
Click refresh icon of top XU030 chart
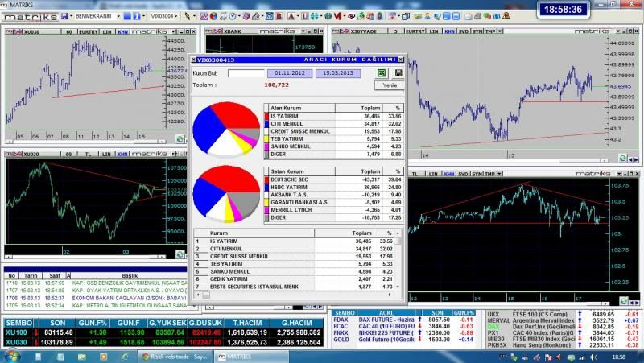coord(180,138)
